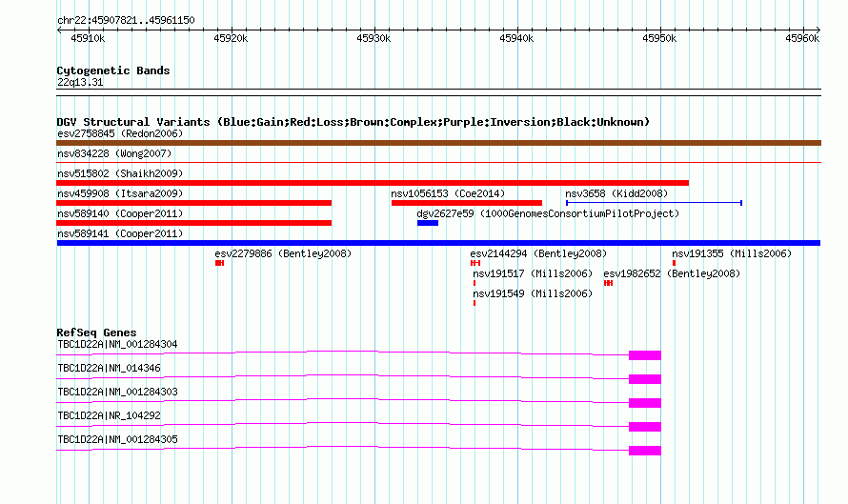Click the nsv589141 (Cooper2011) label
The width and height of the screenshot is (848, 504).
[120, 233]
